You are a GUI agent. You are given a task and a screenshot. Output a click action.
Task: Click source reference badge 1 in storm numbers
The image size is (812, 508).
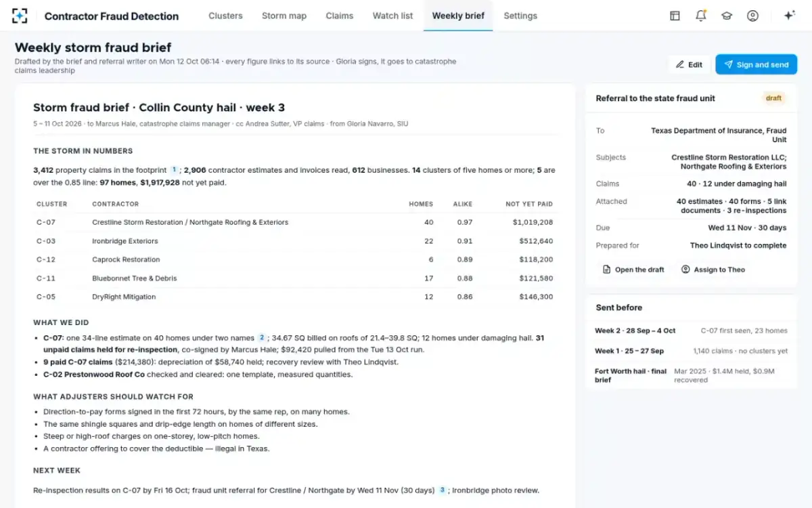(x=174, y=170)
